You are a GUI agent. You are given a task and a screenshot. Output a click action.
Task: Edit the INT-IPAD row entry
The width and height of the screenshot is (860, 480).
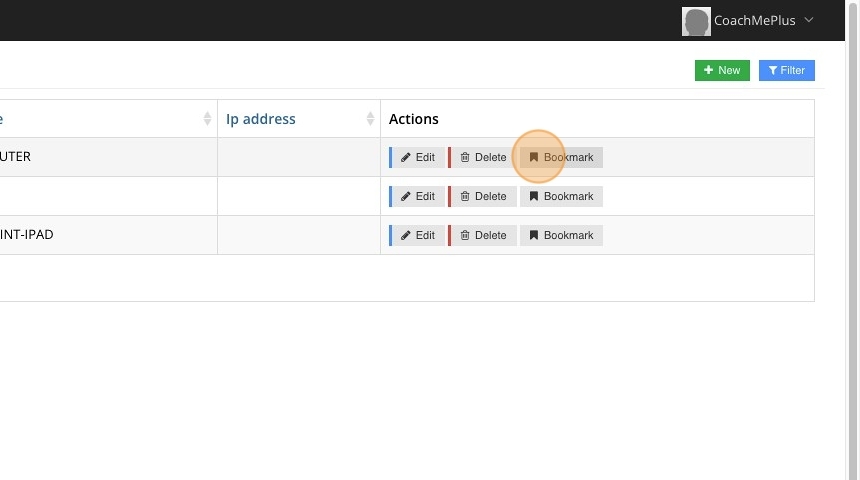tap(417, 235)
